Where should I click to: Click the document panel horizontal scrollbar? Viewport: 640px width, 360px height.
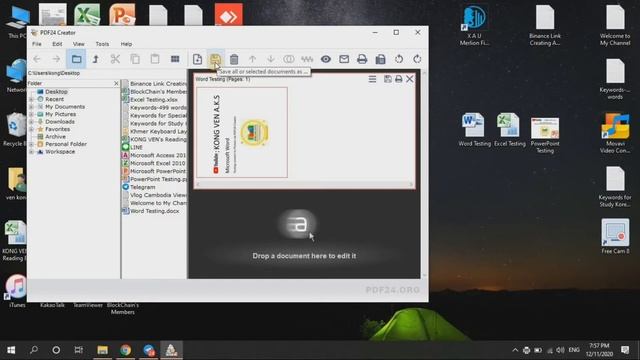[304, 184]
